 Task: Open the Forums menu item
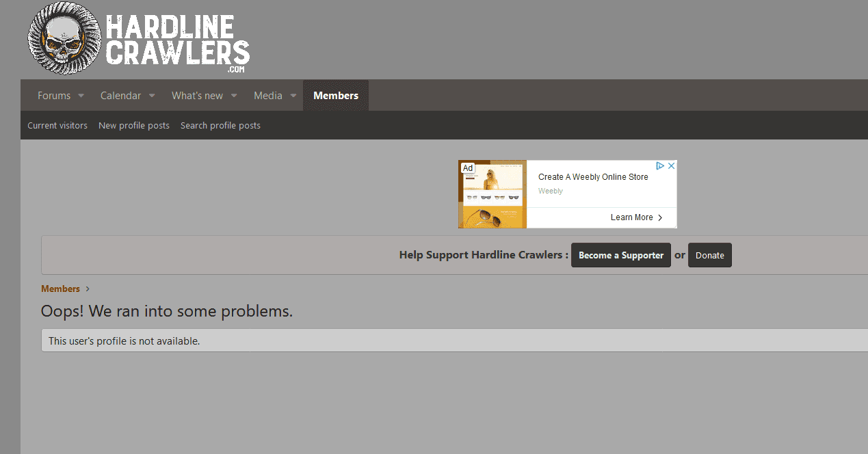coord(54,96)
